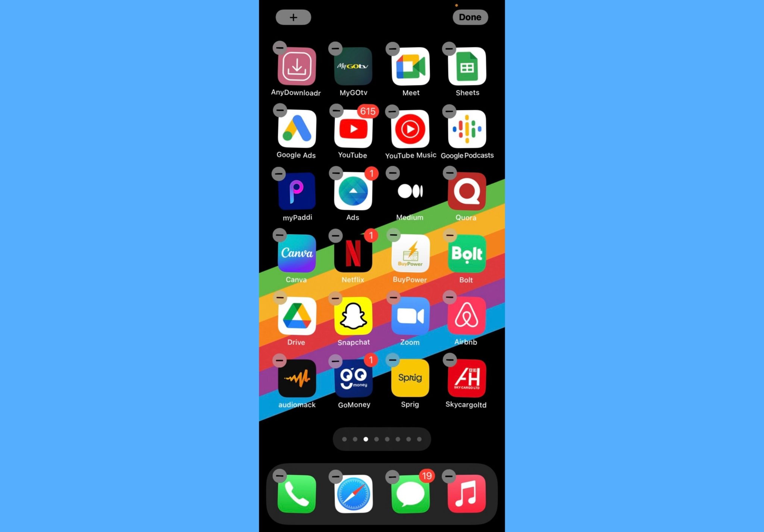Remove Airbnb app from home screen
The width and height of the screenshot is (764, 532).
click(x=450, y=298)
